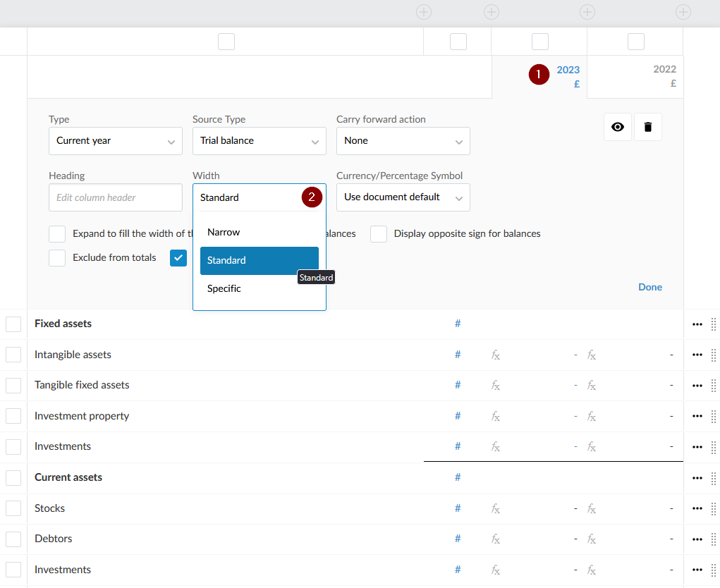Click the eye visibility icon for the column
Screen dimensions: 720x588
click(x=618, y=127)
